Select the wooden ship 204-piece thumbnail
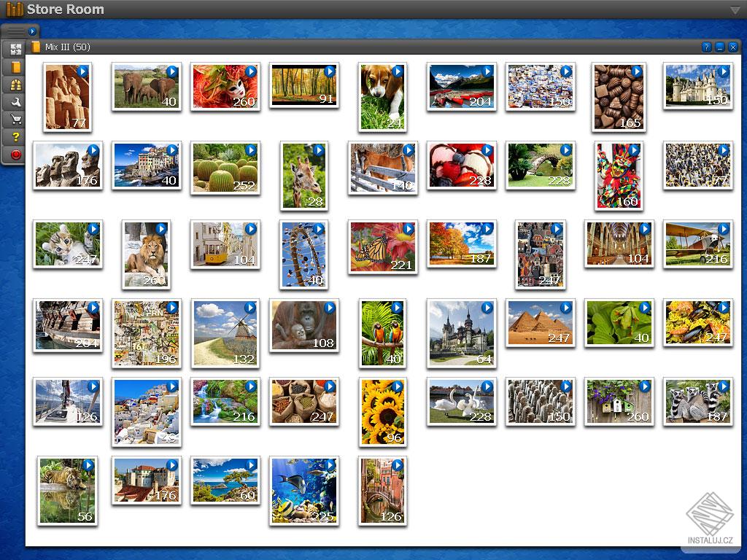 68,326
